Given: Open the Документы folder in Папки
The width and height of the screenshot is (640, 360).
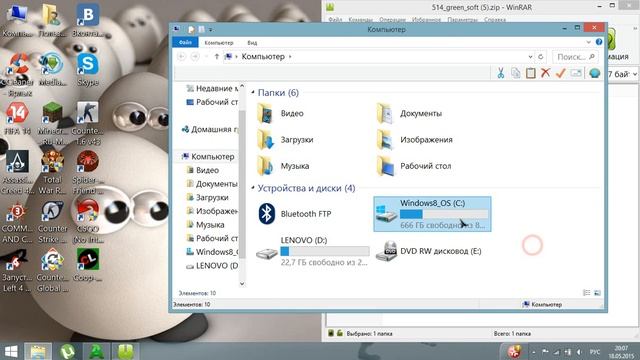Looking at the screenshot, I should (x=409, y=113).
